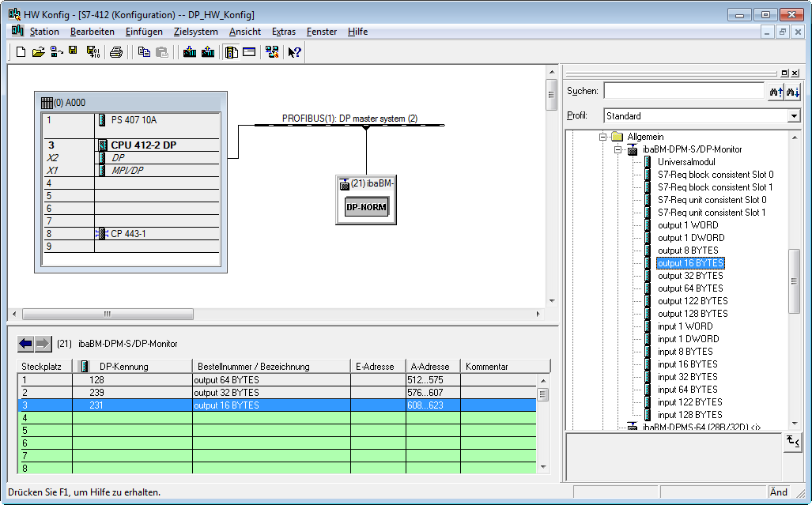Open the Zielsystem menu
The width and height of the screenshot is (812, 505).
click(x=195, y=32)
